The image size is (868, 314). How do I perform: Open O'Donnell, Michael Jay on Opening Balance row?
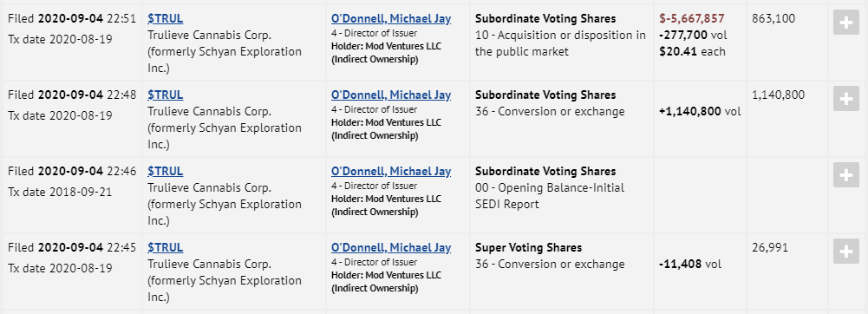coord(391,171)
